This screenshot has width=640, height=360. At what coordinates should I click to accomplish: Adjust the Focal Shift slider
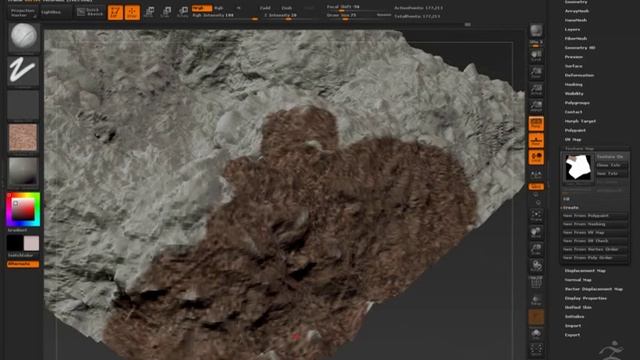pyautogui.click(x=358, y=7)
